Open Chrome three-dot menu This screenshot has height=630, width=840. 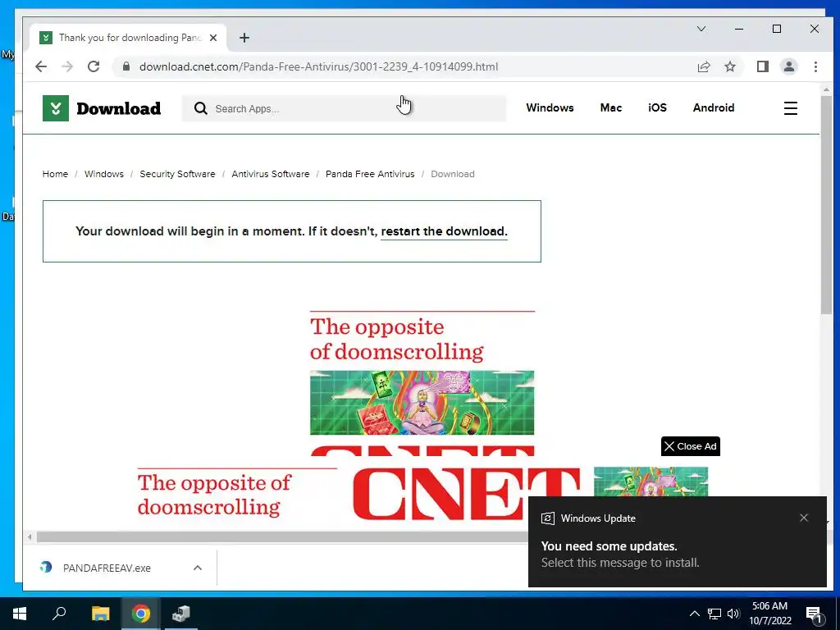point(815,66)
